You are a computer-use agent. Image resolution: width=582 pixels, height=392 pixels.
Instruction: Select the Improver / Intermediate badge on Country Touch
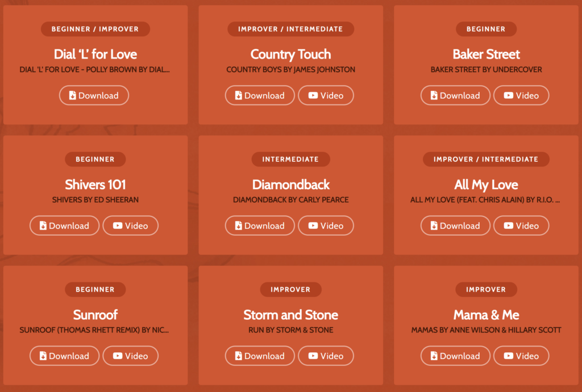click(x=290, y=29)
